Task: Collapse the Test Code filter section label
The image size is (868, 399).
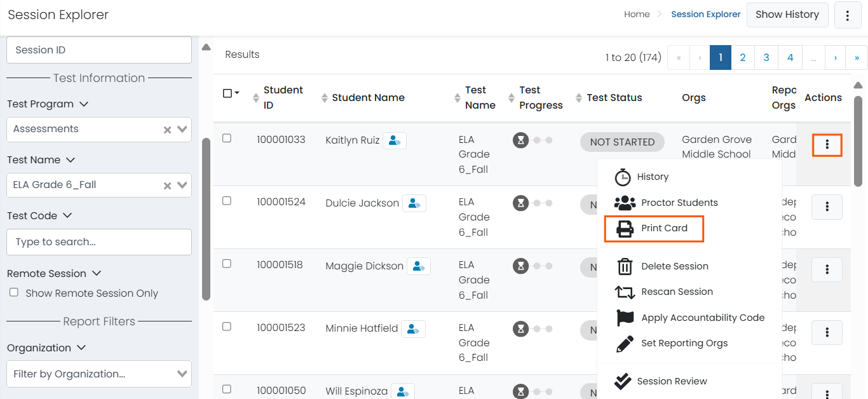Action: (39, 215)
